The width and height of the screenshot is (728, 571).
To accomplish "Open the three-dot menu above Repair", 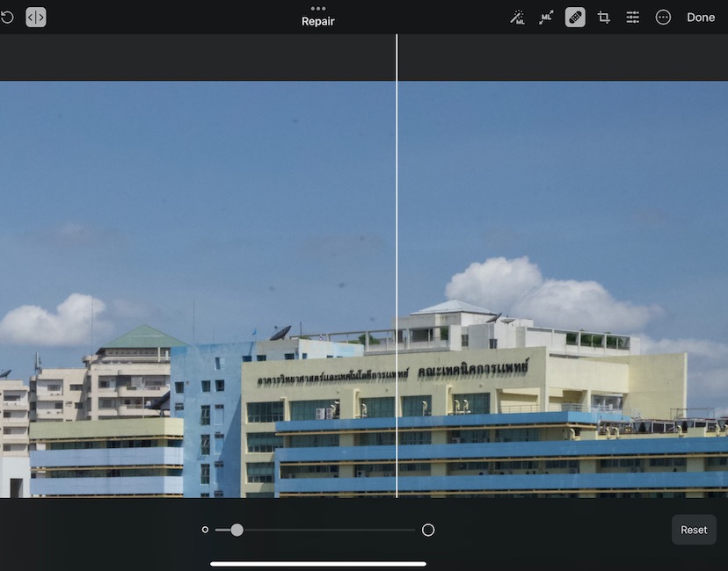I will [x=318, y=9].
